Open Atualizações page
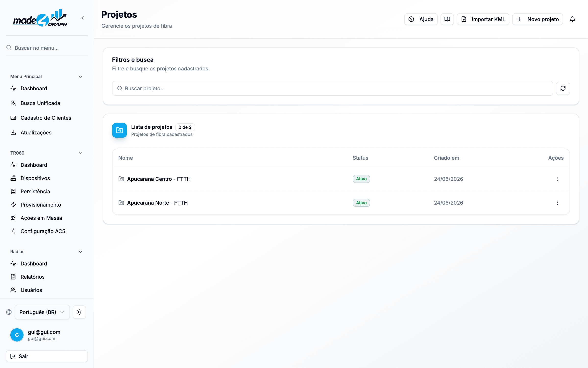This screenshot has height=368, width=588. point(47,132)
